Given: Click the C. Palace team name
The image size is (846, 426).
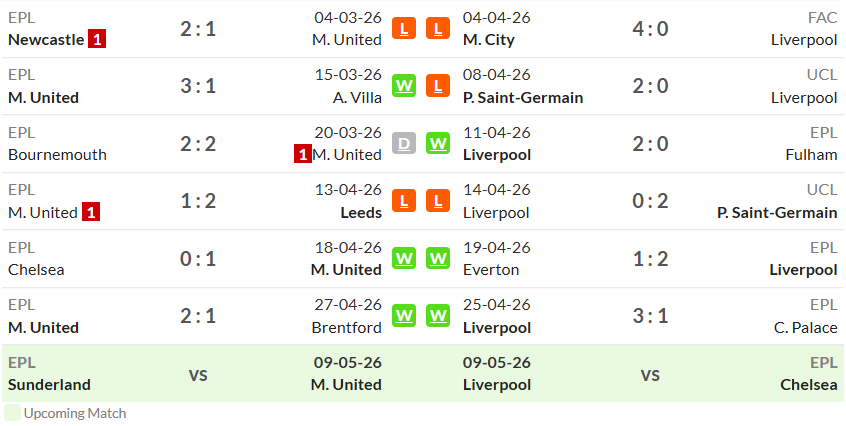Looking at the screenshot, I should 806,327.
